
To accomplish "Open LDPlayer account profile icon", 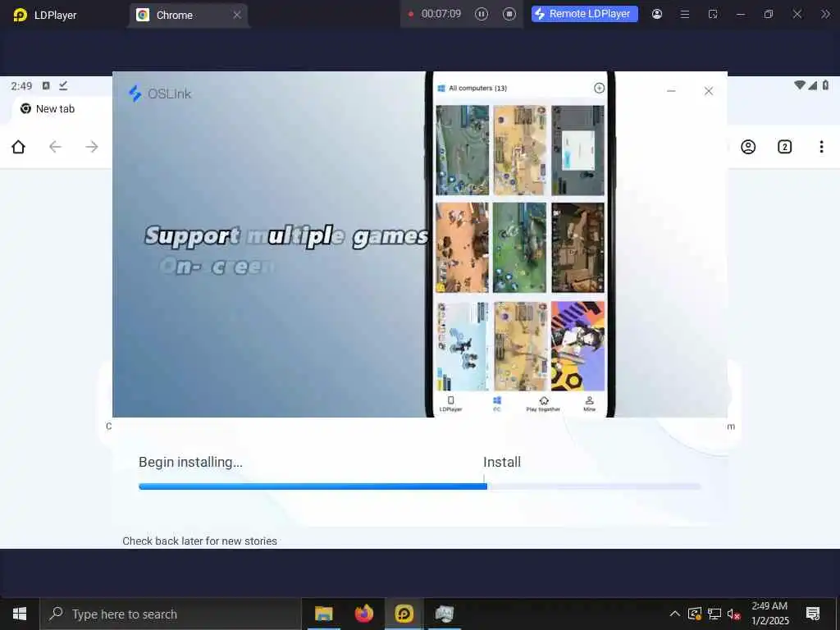I will point(657,15).
